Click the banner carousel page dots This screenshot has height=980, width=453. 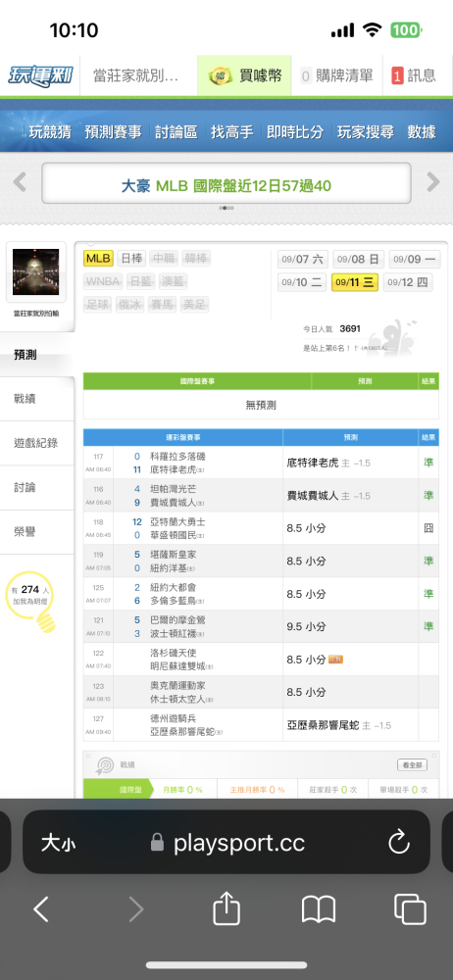[x=226, y=208]
